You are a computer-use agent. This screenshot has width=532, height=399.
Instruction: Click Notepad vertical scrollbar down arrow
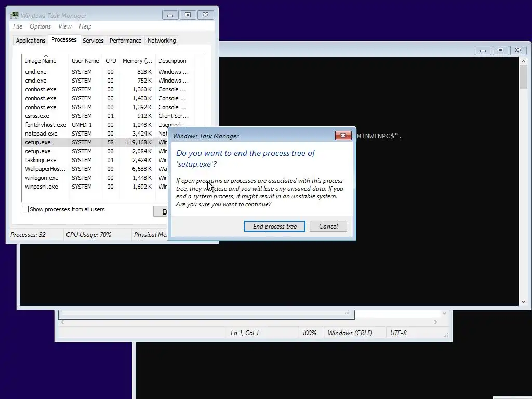(445, 313)
